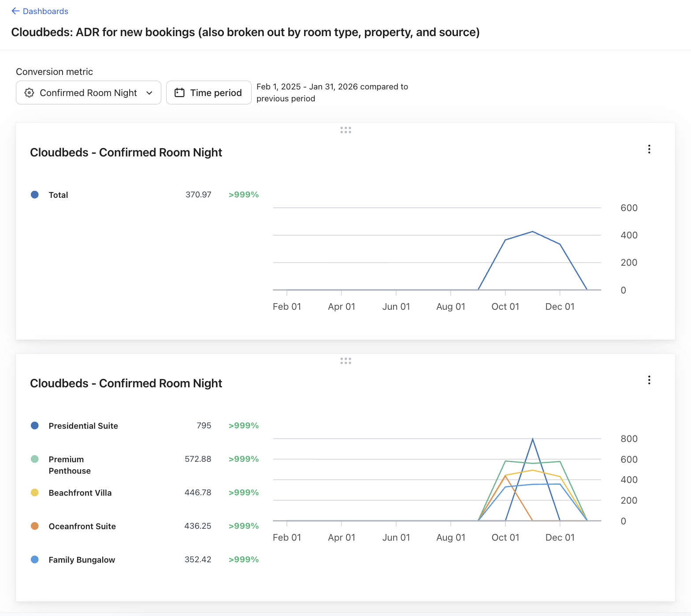The height and width of the screenshot is (616, 691).
Task: Grab the drag handle on the room type chart card
Action: 345,361
